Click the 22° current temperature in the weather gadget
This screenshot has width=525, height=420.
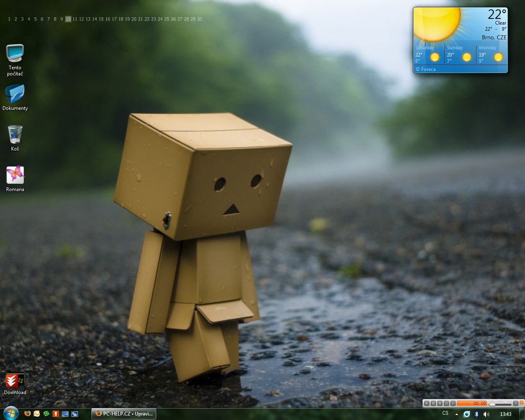click(497, 14)
